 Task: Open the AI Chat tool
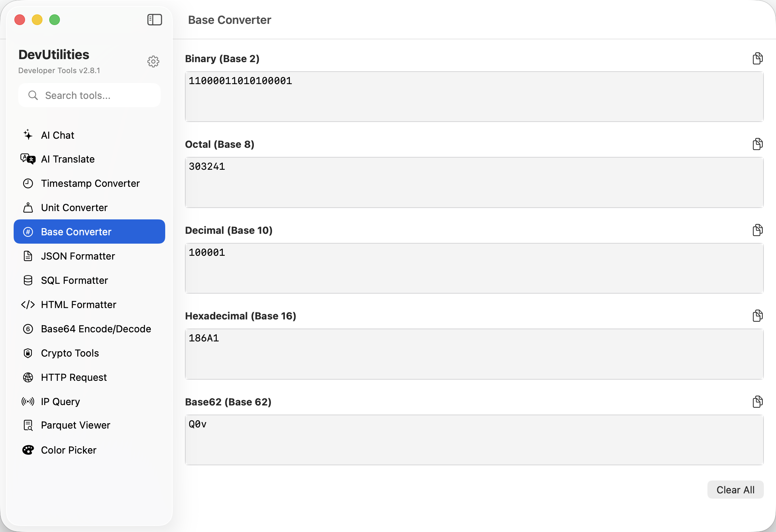[57, 135]
